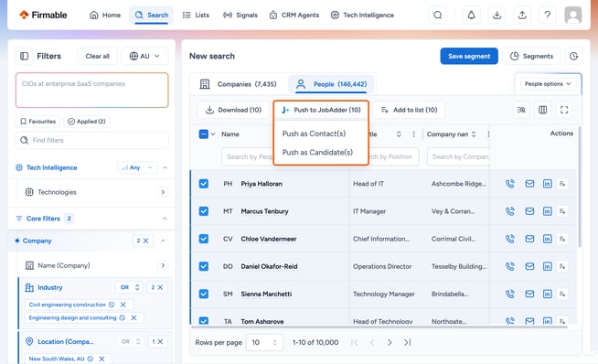Exclude Civil engineering construction filter icon
Image resolution: width=598 pixels, height=364 pixels.
click(x=112, y=305)
